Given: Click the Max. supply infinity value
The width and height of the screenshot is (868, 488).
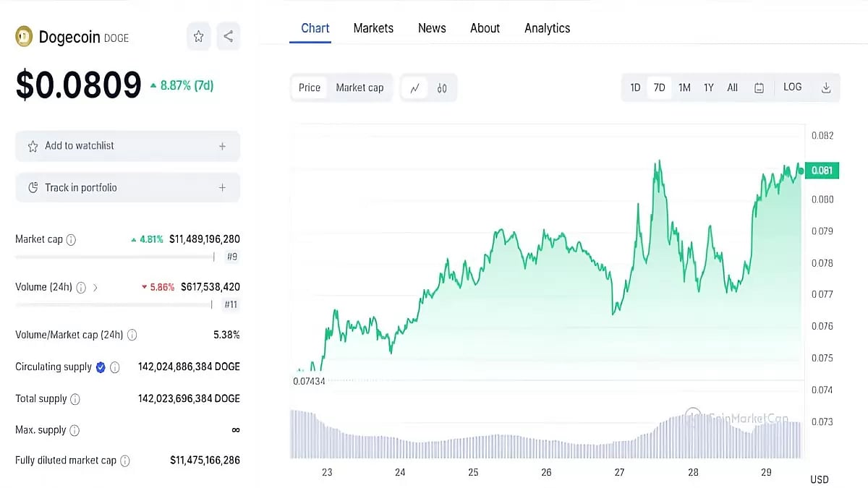Looking at the screenshot, I should click(235, 429).
